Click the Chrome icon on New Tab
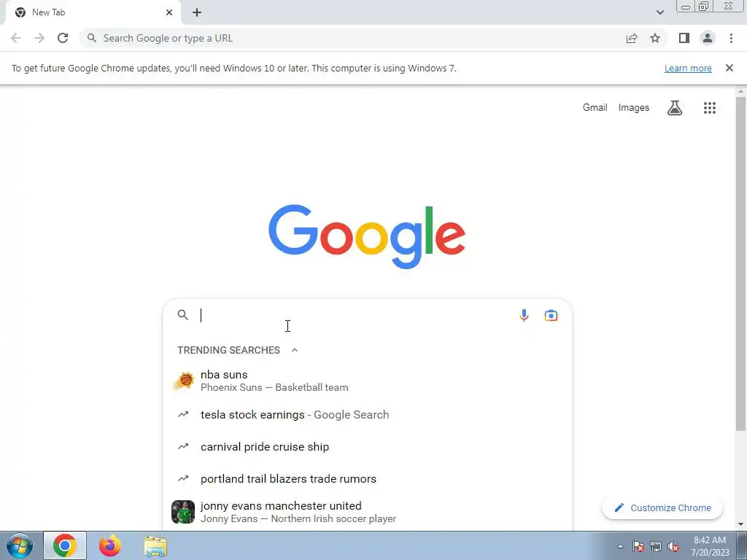Viewport: 747px width, 560px height. pos(20,12)
